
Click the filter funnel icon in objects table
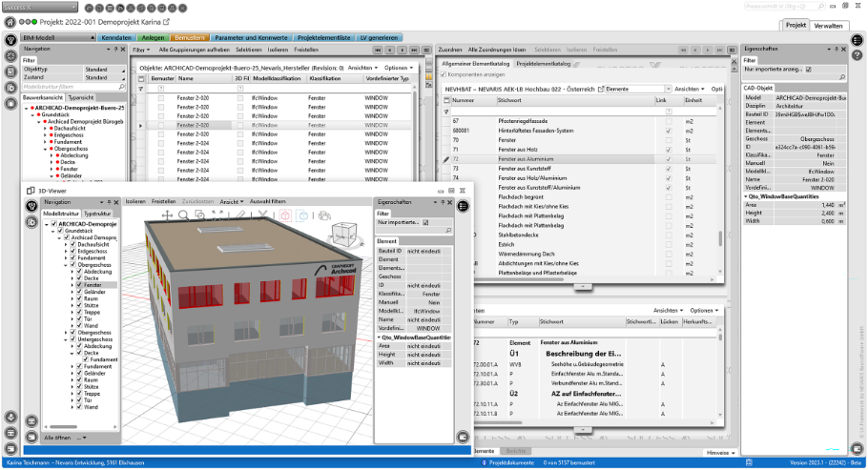click(141, 89)
